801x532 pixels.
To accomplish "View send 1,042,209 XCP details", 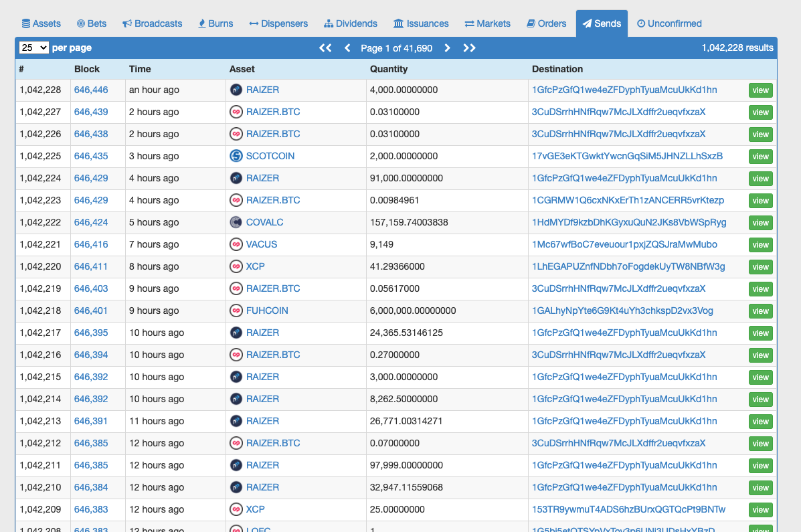I will point(760,510).
